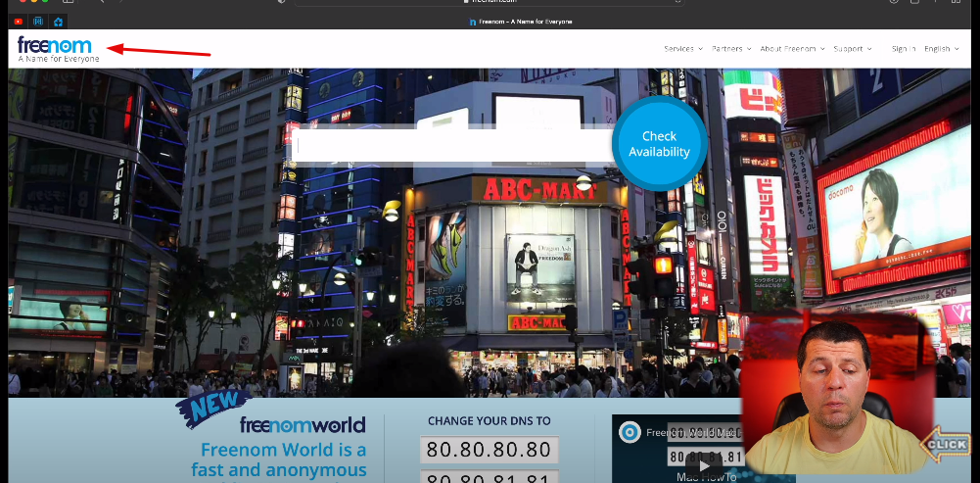Select the 'Freenom – A Name for Everyone' tab

coord(521,22)
